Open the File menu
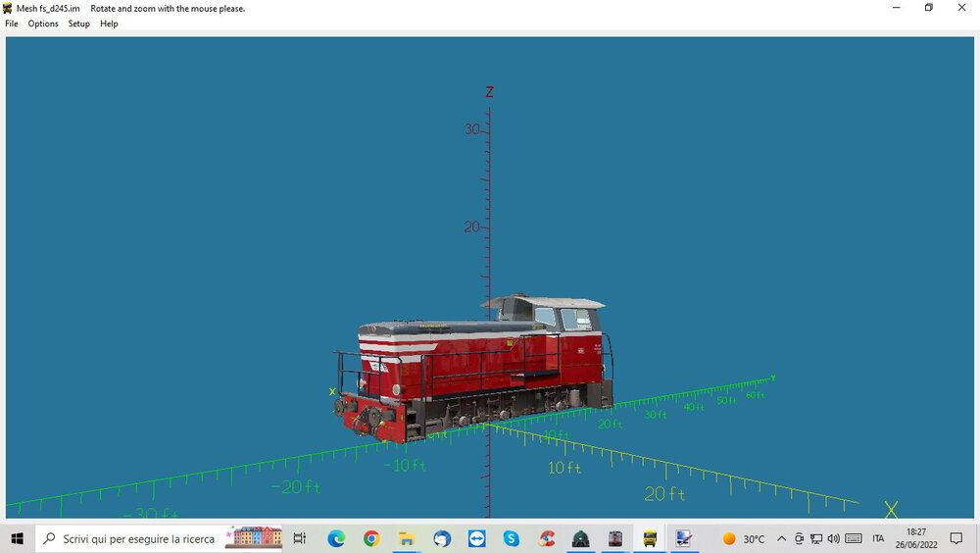Screen dimensions: 980x553 pyautogui.click(x=11, y=24)
